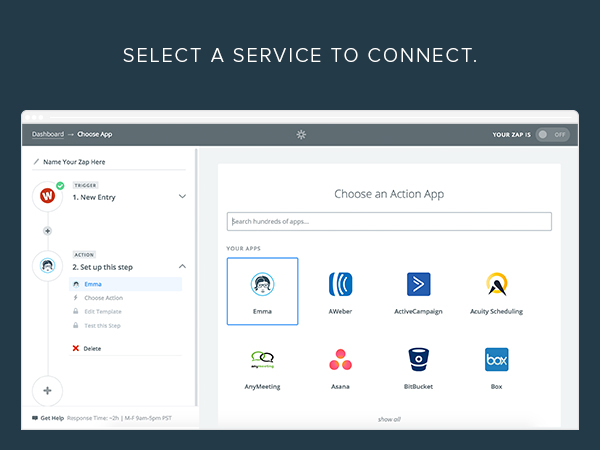Click the Choose App breadcrumb
The height and width of the screenshot is (450, 600).
click(95, 134)
